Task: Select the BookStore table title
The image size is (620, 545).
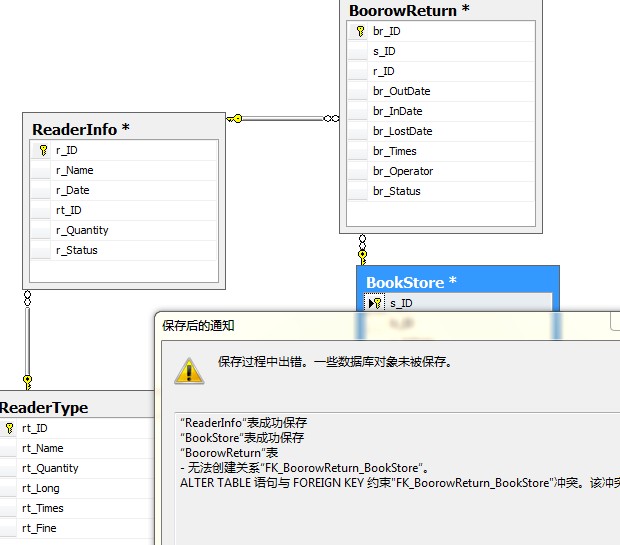Action: pyautogui.click(x=411, y=282)
